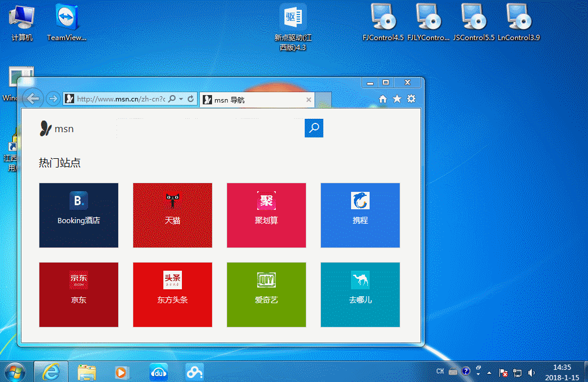Image resolution: width=588 pixels, height=382 pixels.
Task: Open Windows Explorer from the taskbar
Action: tap(87, 372)
